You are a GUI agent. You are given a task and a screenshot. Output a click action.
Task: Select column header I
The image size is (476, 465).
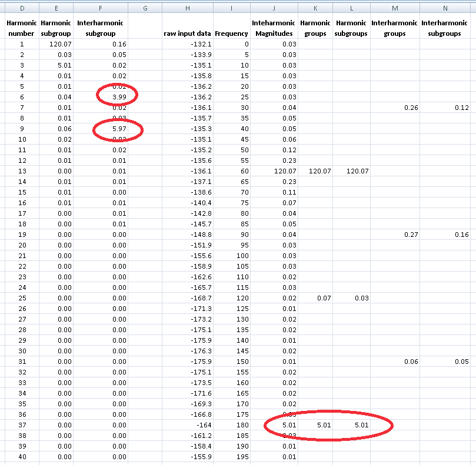point(231,8)
